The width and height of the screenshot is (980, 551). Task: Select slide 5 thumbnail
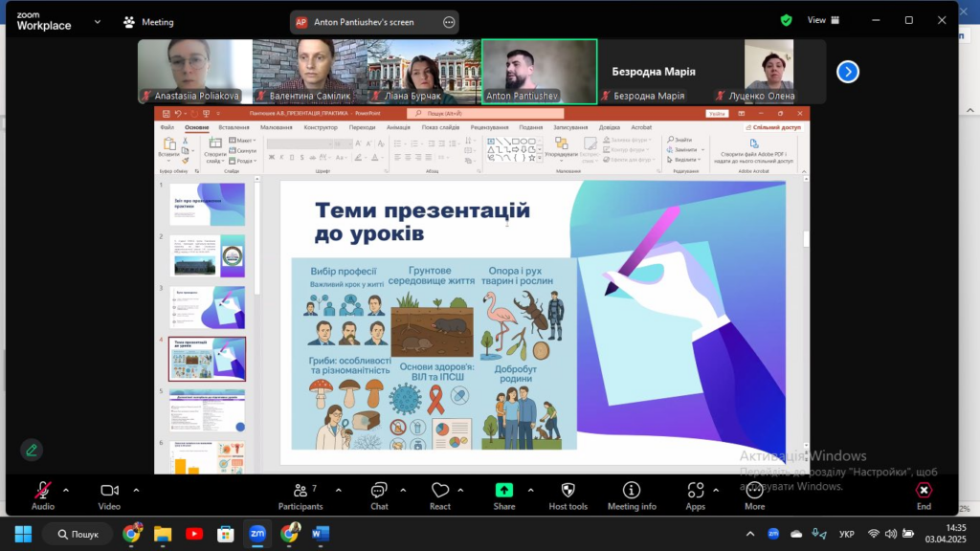point(208,410)
